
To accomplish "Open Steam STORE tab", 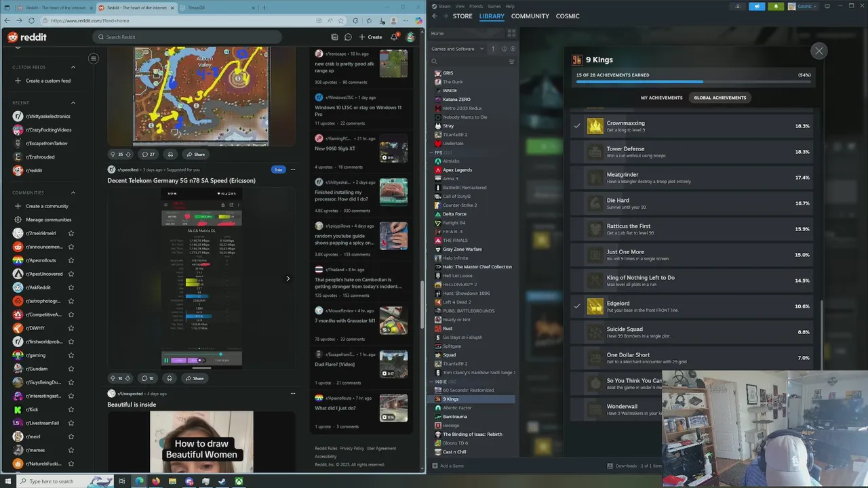I will pyautogui.click(x=462, y=16).
